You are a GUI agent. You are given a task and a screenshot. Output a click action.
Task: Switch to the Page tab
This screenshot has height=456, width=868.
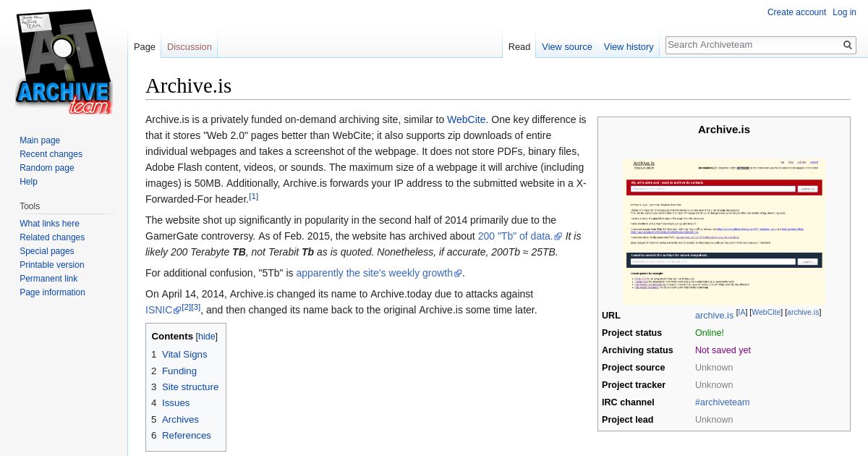click(145, 46)
